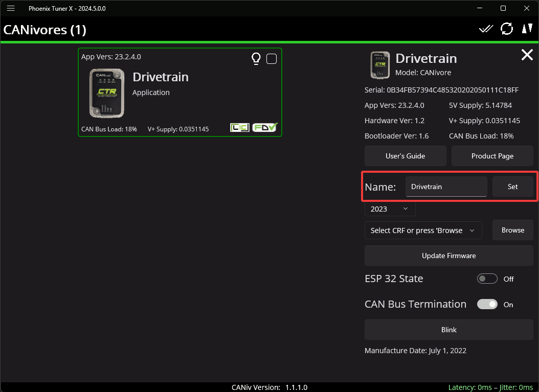Click 'Manufacture Date: July 1, 2022' text
The image size is (539, 392).
point(415,351)
